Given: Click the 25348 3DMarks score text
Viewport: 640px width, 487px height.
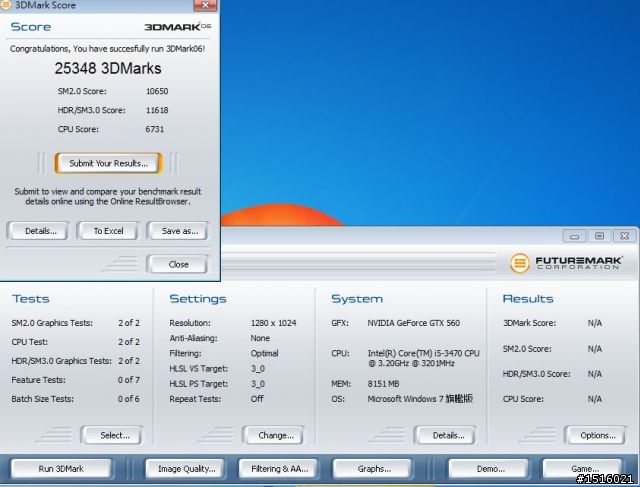Looking at the screenshot, I should (108, 68).
